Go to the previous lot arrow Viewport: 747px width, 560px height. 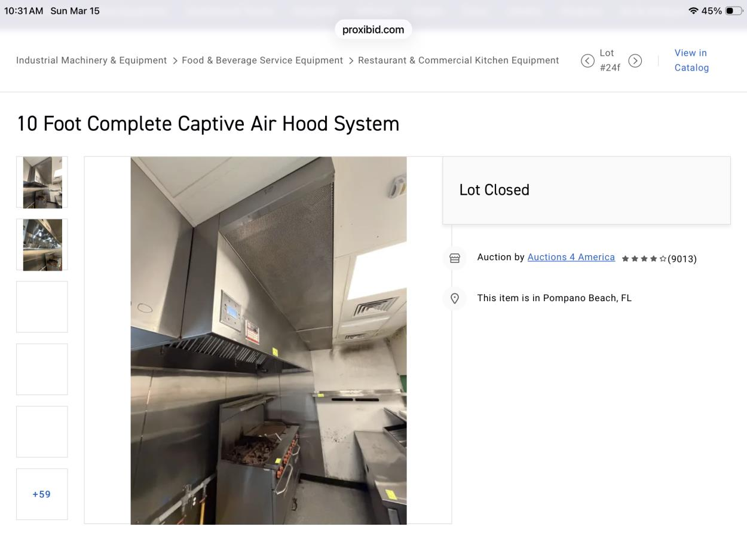(x=587, y=61)
